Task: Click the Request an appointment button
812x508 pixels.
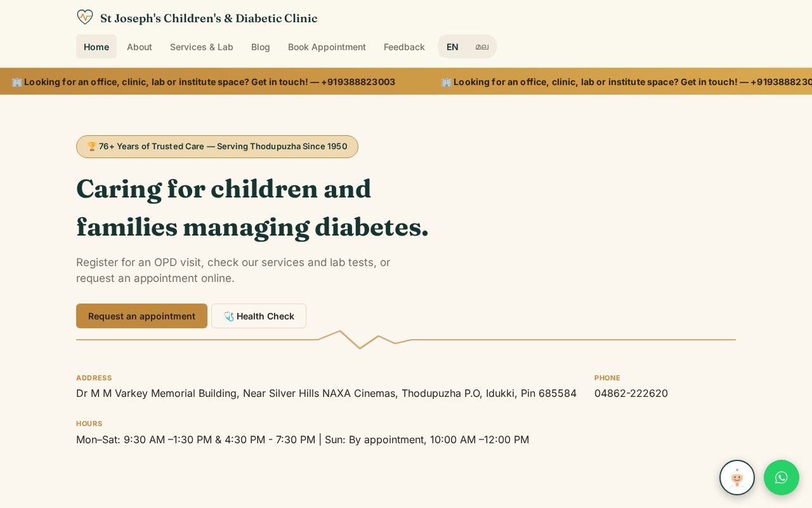Action: 141,316
